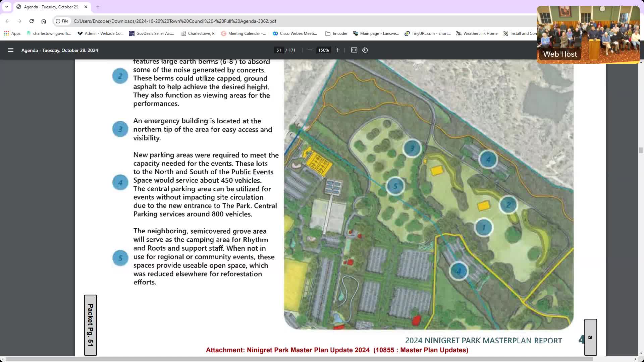This screenshot has width=644, height=362.
Task: Open the GovDeals Seller Ass... bookmark
Action: pyautogui.click(x=152, y=34)
